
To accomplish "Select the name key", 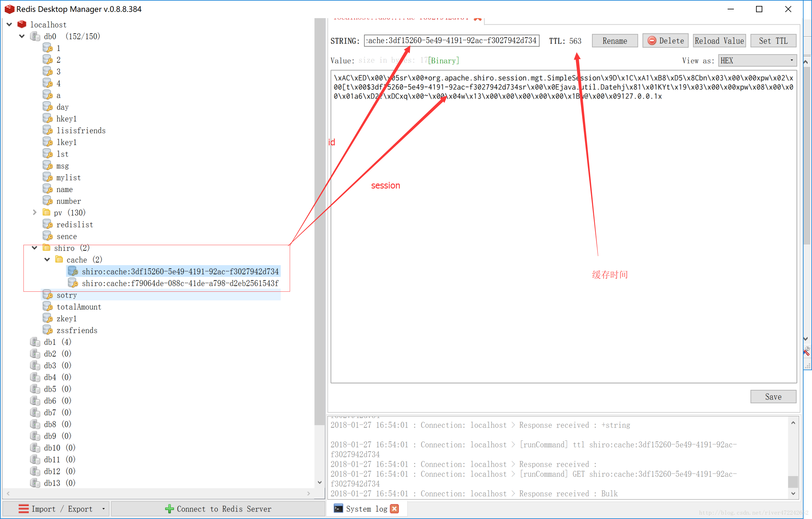I will [64, 189].
